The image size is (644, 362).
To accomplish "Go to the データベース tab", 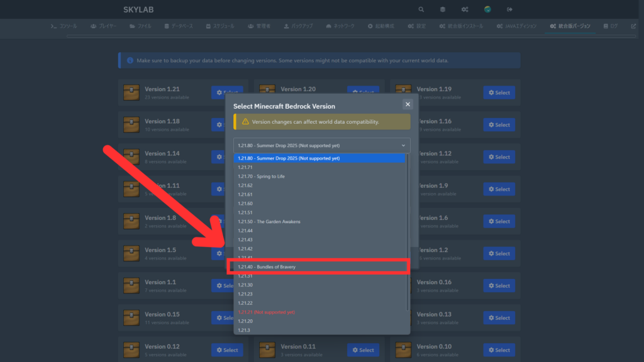I will click(179, 26).
